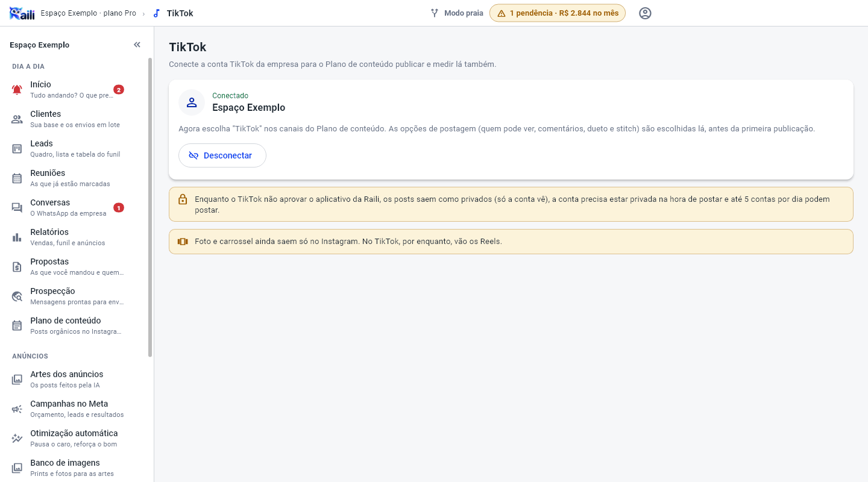Go to Prospecção in the sidebar
868x482 pixels.
[x=76, y=296]
